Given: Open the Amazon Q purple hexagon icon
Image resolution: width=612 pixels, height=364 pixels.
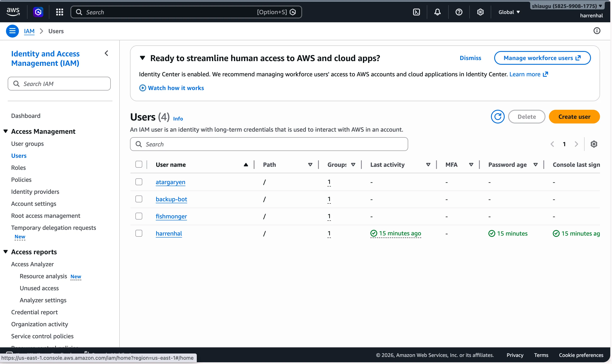Looking at the screenshot, I should (38, 12).
